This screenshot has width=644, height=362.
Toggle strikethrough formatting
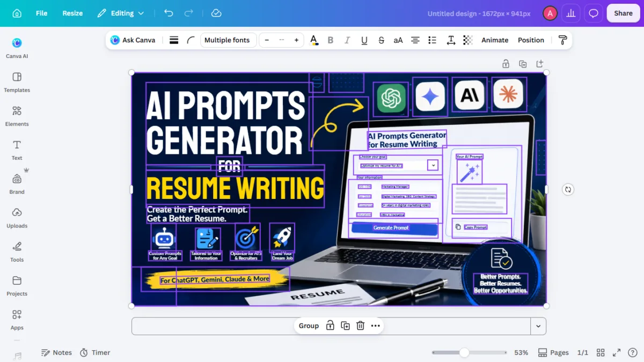(x=381, y=40)
